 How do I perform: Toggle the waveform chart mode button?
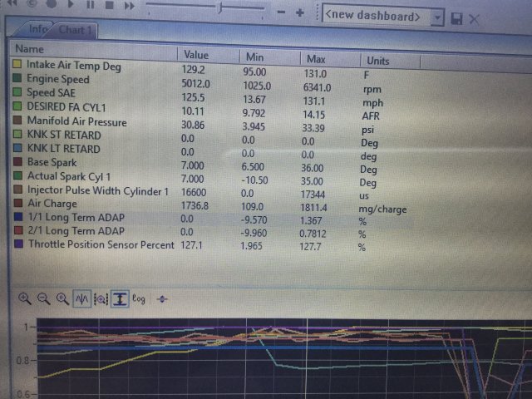click(82, 298)
